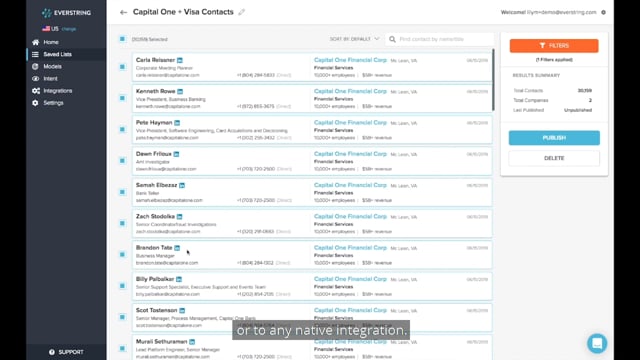
Task: Click the change country link
Action: coord(69,29)
